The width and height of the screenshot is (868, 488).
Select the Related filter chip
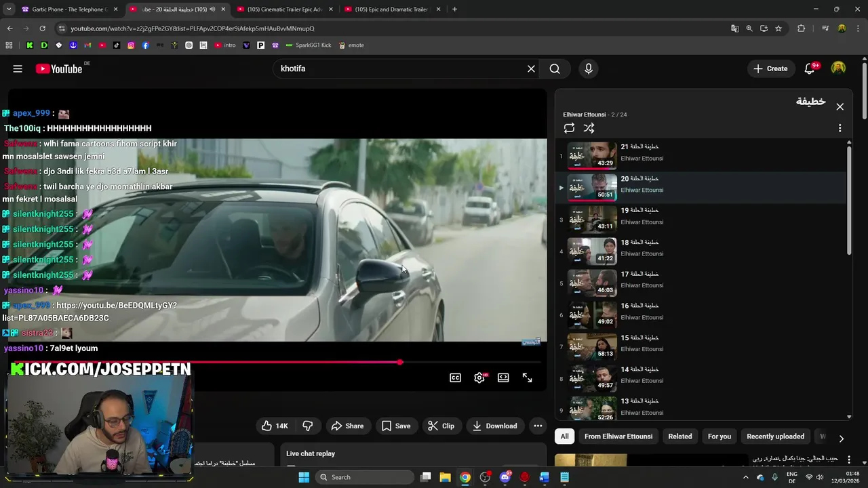coord(680,436)
